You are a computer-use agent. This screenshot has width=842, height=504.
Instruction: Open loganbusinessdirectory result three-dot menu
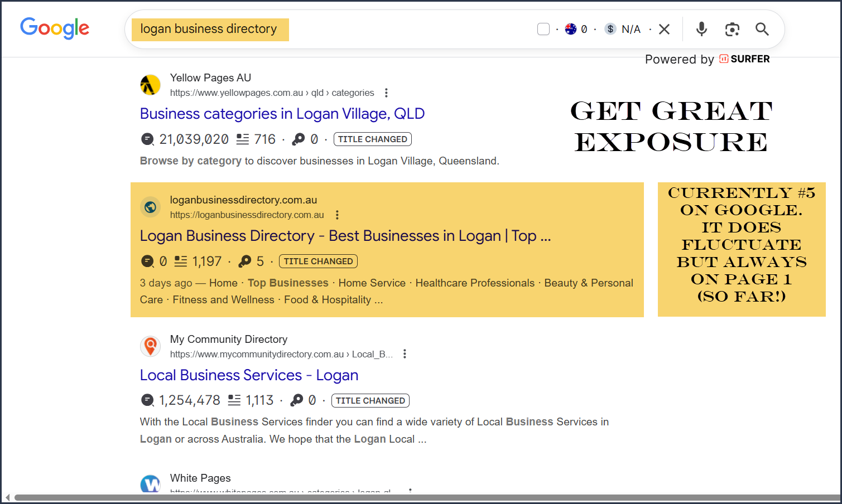click(x=337, y=215)
